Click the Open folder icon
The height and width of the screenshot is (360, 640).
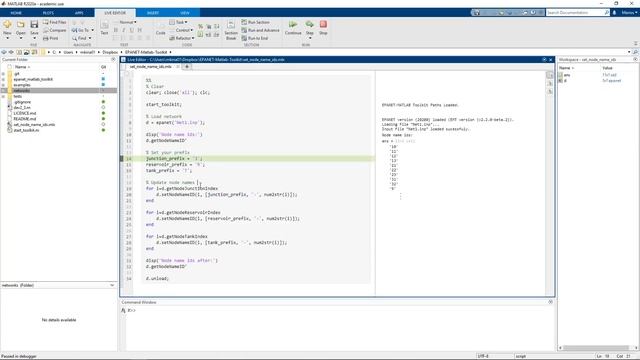pyautogui.click(x=20, y=25)
